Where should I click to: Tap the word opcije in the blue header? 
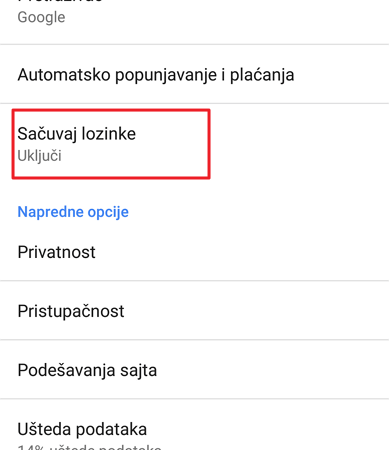tap(108, 212)
